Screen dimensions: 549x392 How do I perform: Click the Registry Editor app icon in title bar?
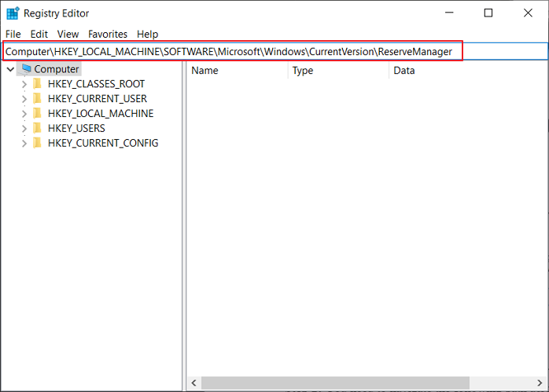point(13,13)
